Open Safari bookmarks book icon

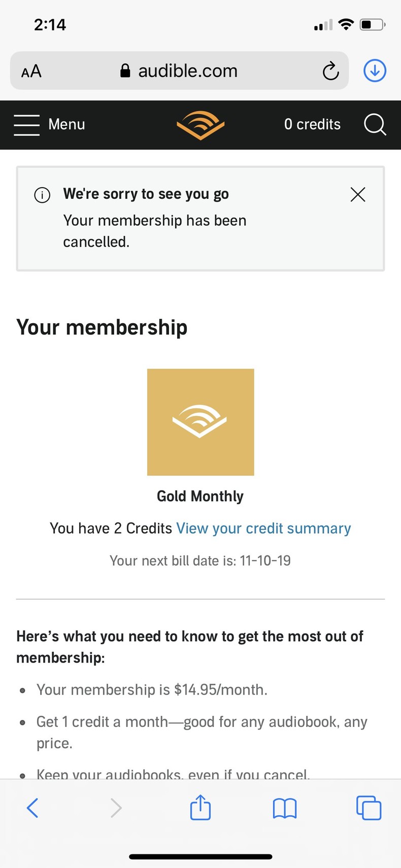click(285, 808)
